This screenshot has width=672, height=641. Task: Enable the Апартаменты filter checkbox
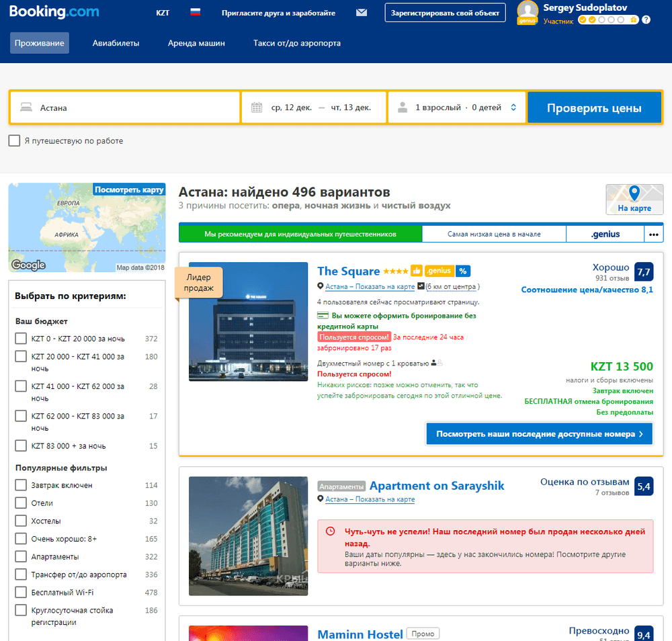click(x=21, y=556)
